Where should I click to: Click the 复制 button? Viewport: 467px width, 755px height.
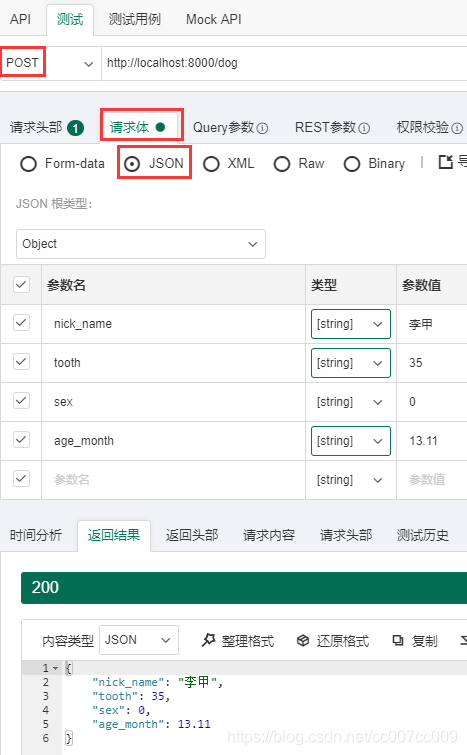(415, 640)
